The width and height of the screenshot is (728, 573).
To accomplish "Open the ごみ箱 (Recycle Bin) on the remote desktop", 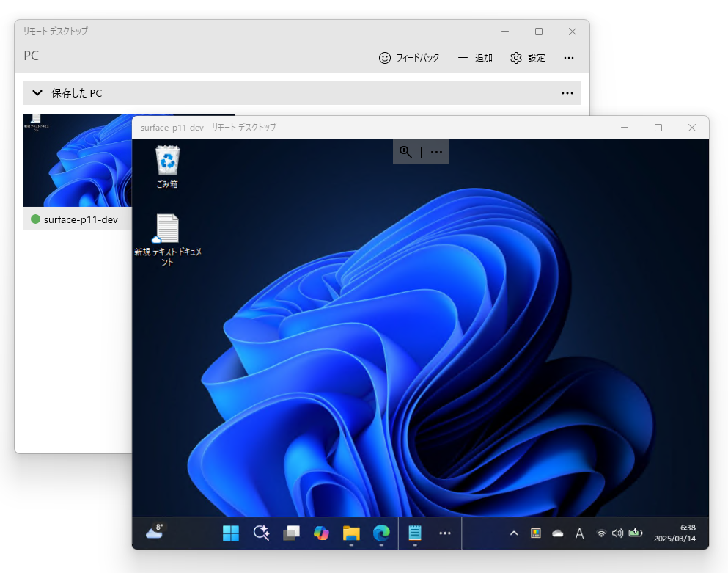I will 166,160.
